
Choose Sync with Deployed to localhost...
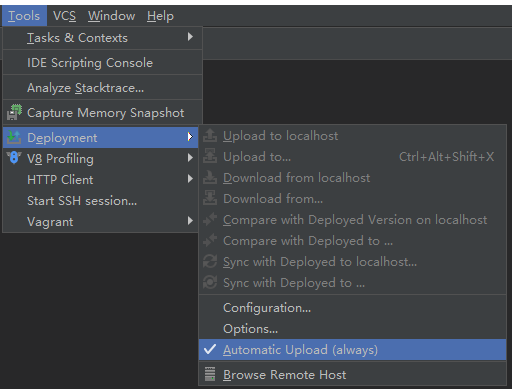click(x=320, y=262)
